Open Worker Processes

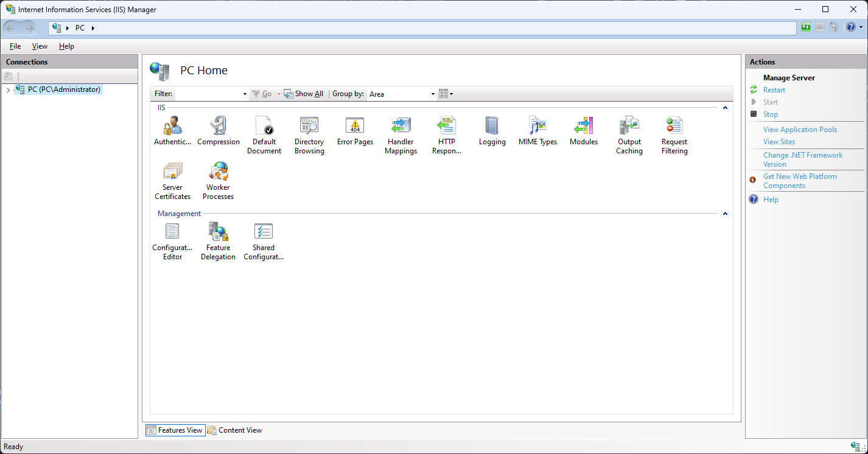click(x=219, y=181)
